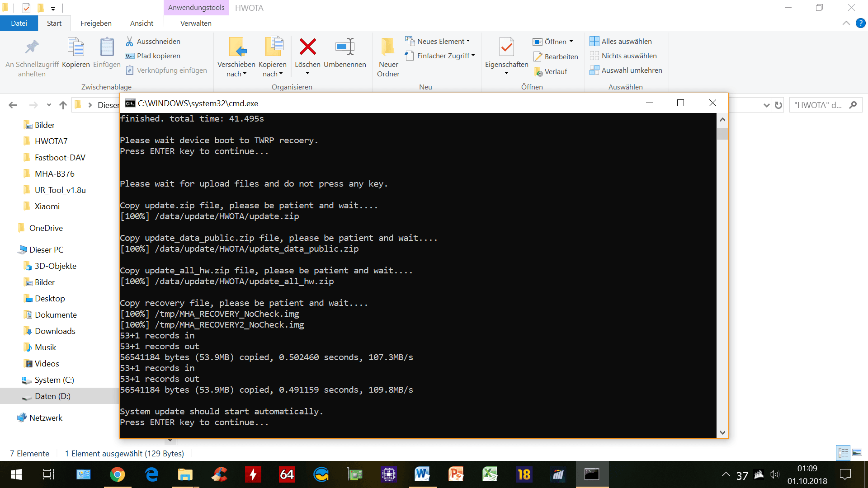868x488 pixels.
Task: Click the Anwendungstools contextual tab
Action: point(196,8)
